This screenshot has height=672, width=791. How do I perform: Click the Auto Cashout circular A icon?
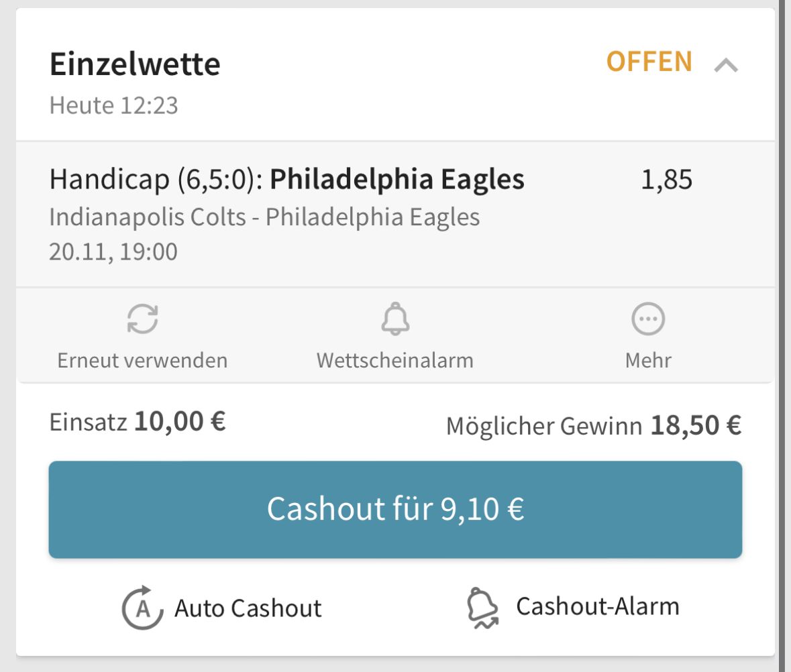click(x=143, y=608)
